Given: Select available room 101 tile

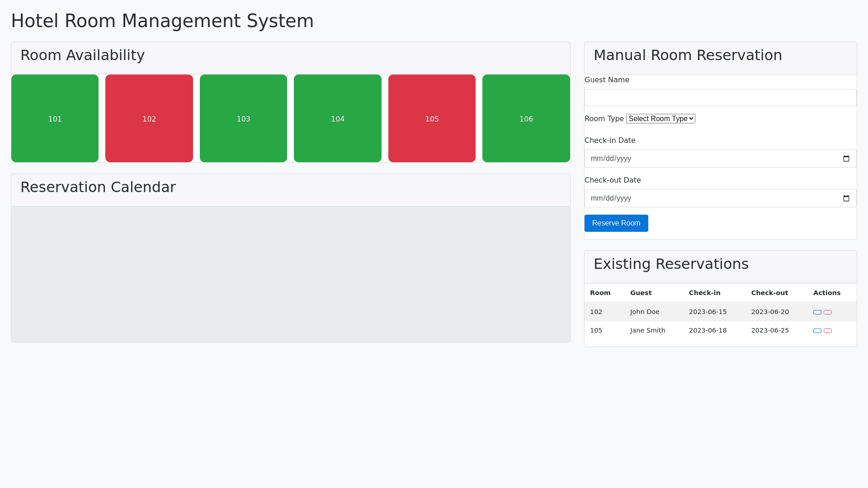Looking at the screenshot, I should tap(55, 118).
